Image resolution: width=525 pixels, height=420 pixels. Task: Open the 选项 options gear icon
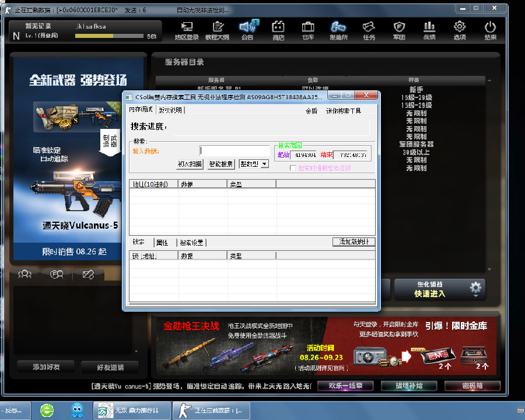[x=460, y=30]
